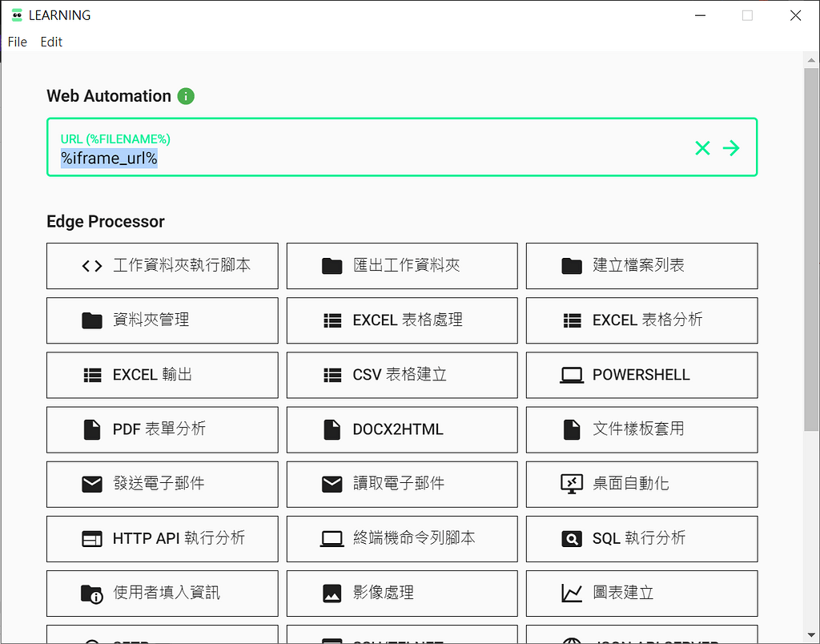The width and height of the screenshot is (820, 644).
Task: Launch the 發送電子郵件 email tool
Action: tap(162, 484)
